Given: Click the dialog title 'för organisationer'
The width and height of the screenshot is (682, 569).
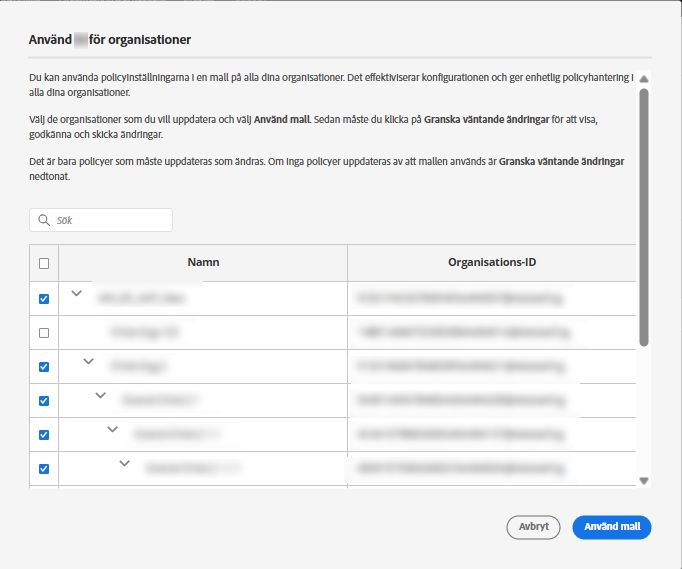Looking at the screenshot, I should 140,40.
